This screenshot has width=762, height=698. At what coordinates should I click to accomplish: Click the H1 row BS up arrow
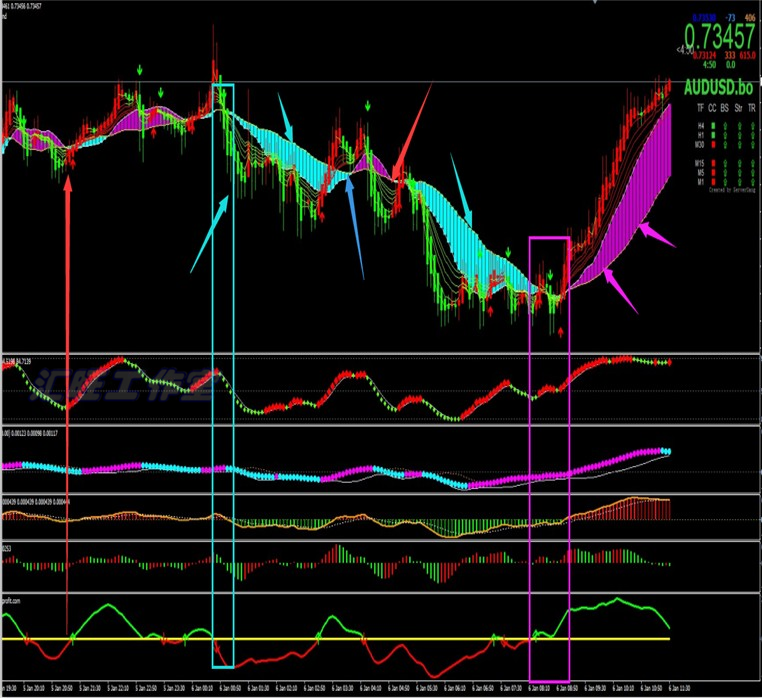tap(725, 135)
